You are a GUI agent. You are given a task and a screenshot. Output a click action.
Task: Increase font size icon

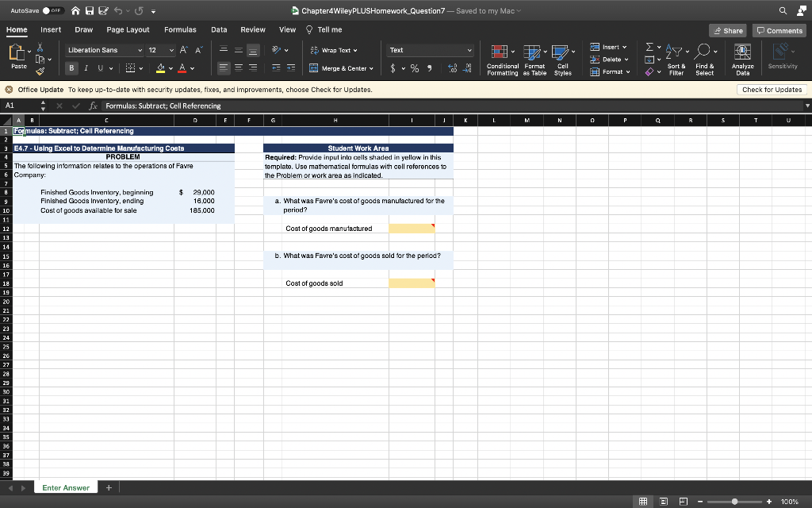tap(184, 50)
